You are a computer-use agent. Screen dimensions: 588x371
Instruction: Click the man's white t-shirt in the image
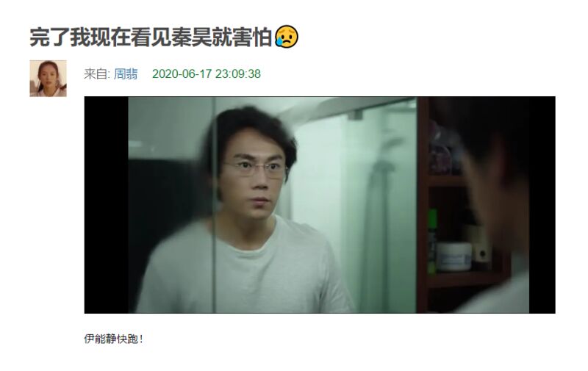point(244,268)
